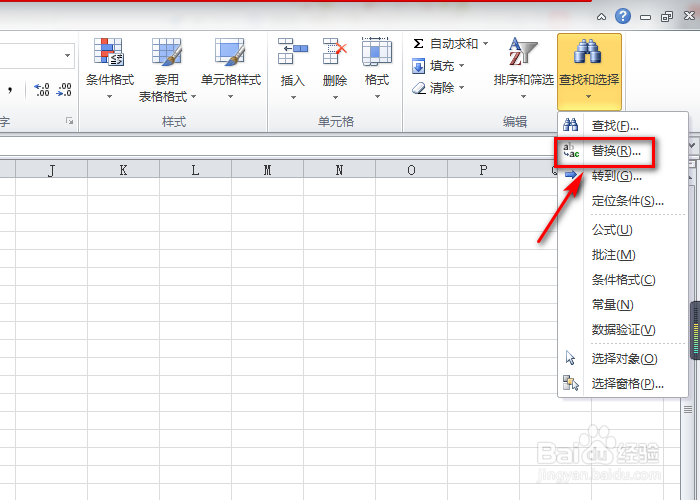Expand the Clear (清除) dropdown arrow

[x=461, y=88]
